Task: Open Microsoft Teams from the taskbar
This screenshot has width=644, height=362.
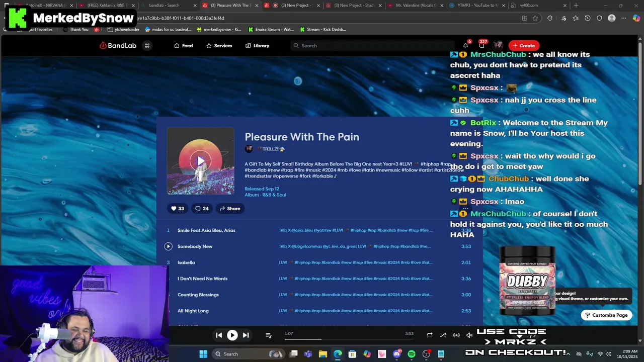Action: pos(308,354)
